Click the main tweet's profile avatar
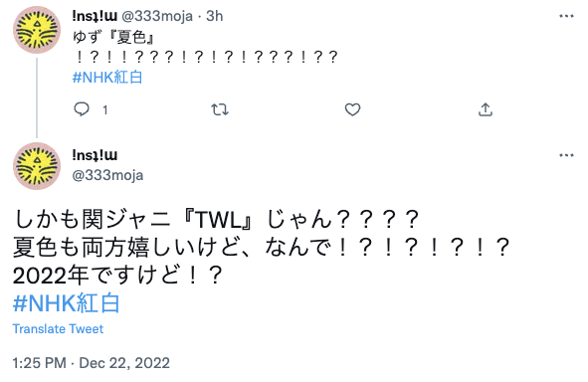588x382 pixels. (37, 166)
